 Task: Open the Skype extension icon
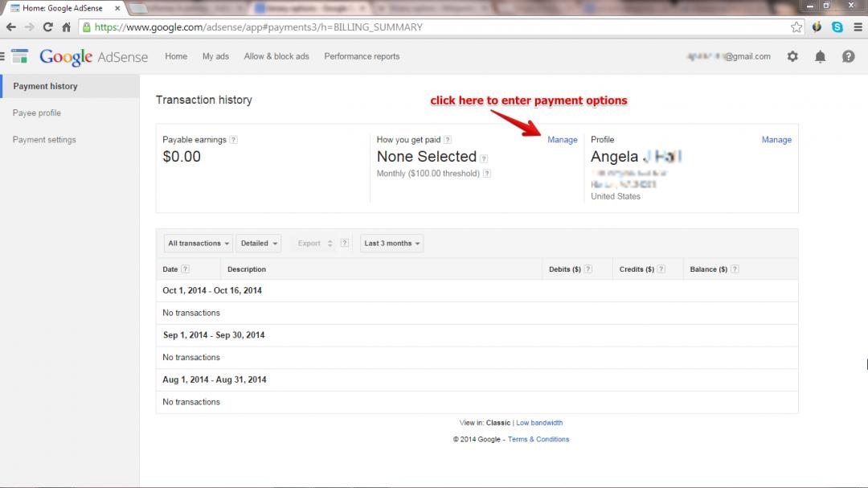coord(837,27)
